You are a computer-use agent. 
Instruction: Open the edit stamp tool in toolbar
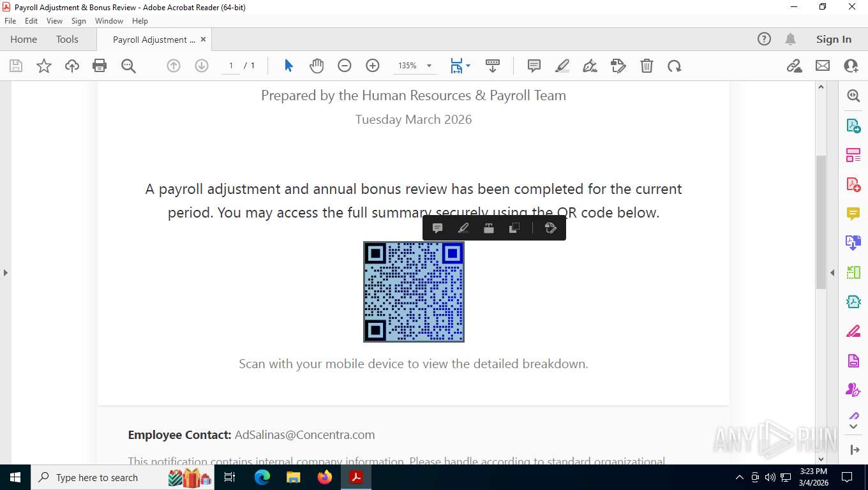tap(618, 66)
